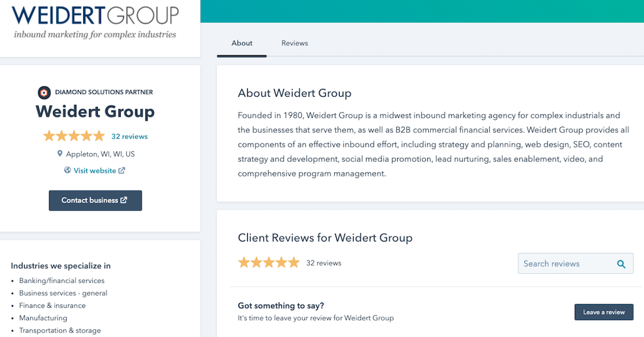The width and height of the screenshot is (644, 337).
Task: Click the Banking/financial services list entry
Action: tap(62, 280)
